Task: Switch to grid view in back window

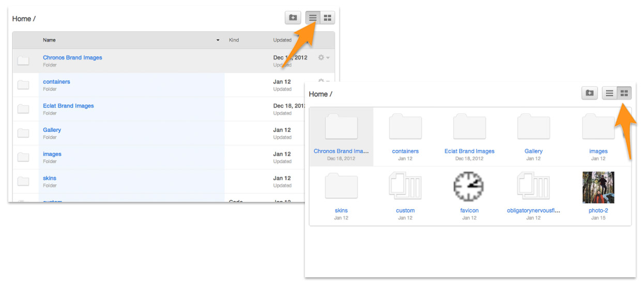Action: tap(327, 18)
